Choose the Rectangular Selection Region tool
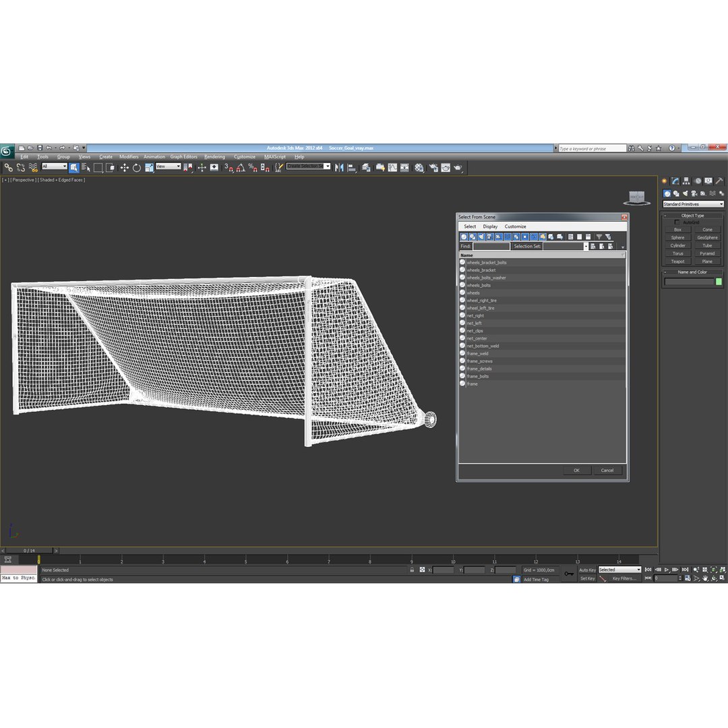Viewport: 728px width, 728px height. click(x=98, y=168)
